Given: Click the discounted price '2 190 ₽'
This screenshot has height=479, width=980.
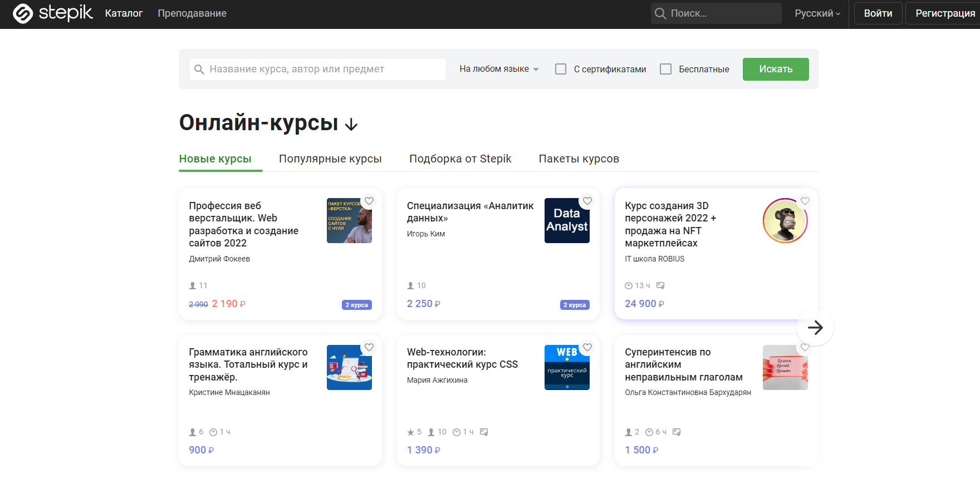Looking at the screenshot, I should 228,304.
